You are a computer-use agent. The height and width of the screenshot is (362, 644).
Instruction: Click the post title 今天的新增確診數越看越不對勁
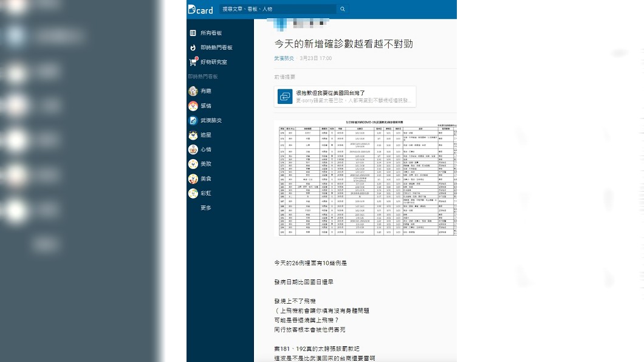[343, 44]
